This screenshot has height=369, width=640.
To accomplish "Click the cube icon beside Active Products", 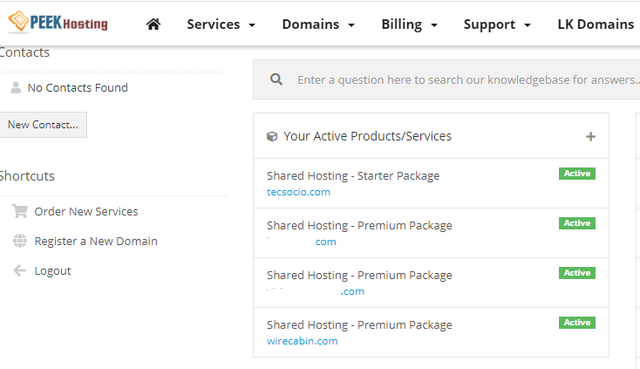I will click(272, 136).
